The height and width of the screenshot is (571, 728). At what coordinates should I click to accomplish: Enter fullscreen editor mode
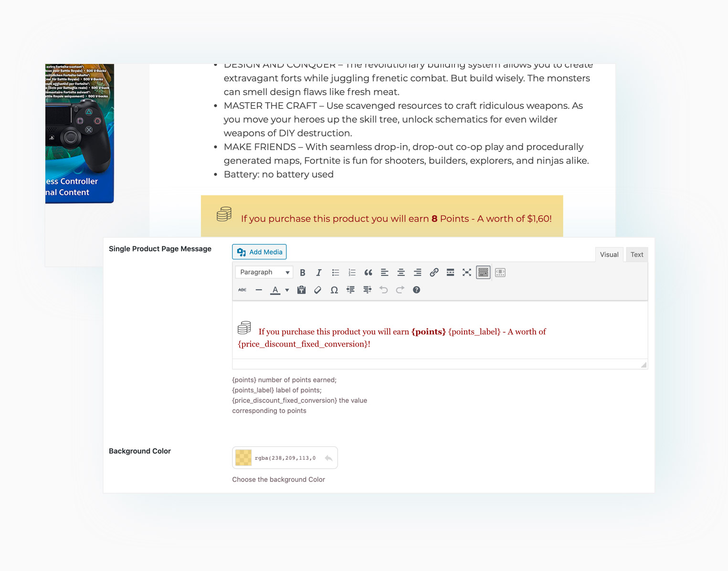(x=467, y=273)
